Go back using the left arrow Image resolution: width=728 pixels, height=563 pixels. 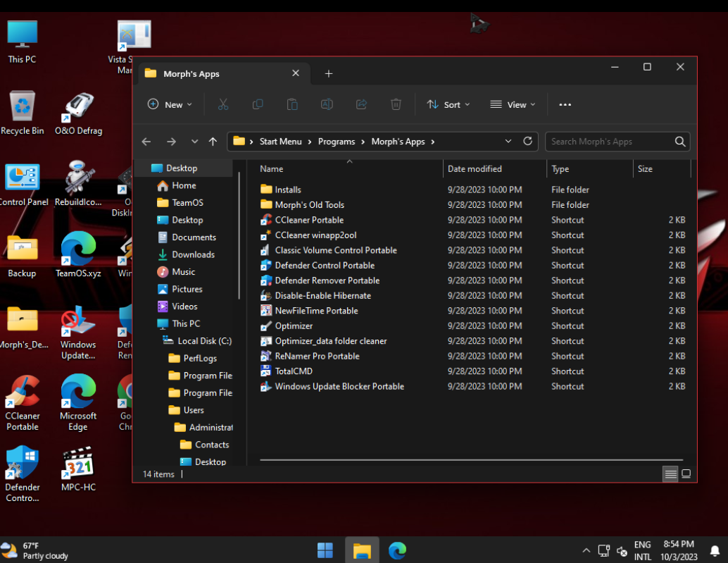[146, 142]
